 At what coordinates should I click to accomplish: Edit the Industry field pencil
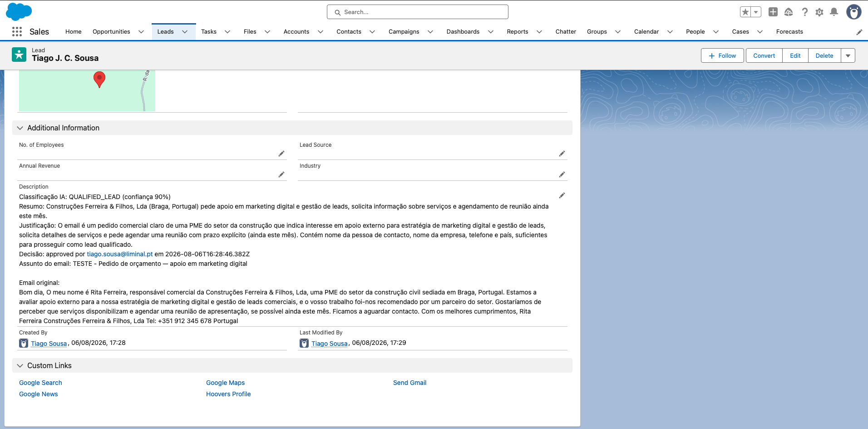[562, 175]
